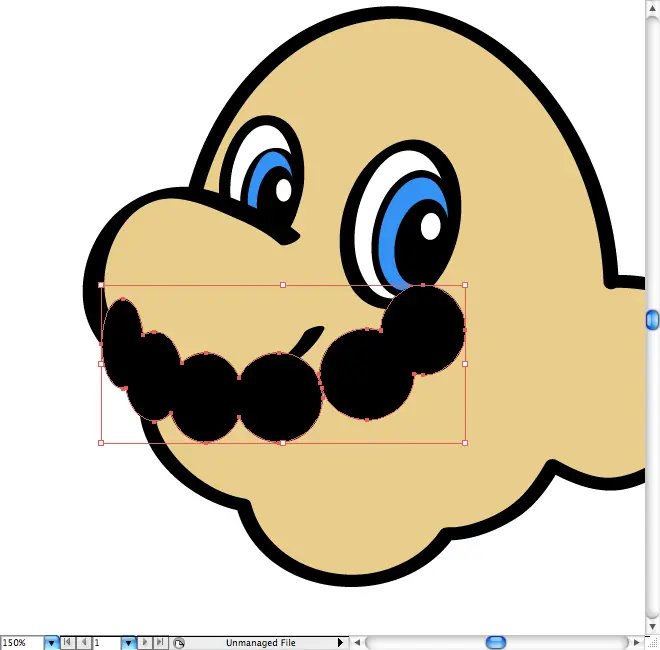Go to the previous artboard button
The width and height of the screenshot is (660, 650).
[x=84, y=642]
